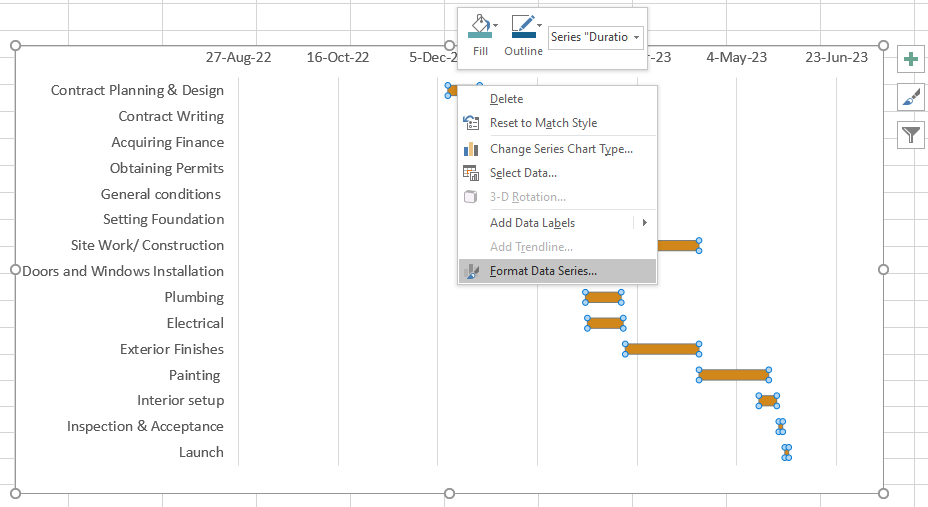Choose Format Data Series
Image resolution: width=928 pixels, height=507 pixels.
(x=558, y=271)
